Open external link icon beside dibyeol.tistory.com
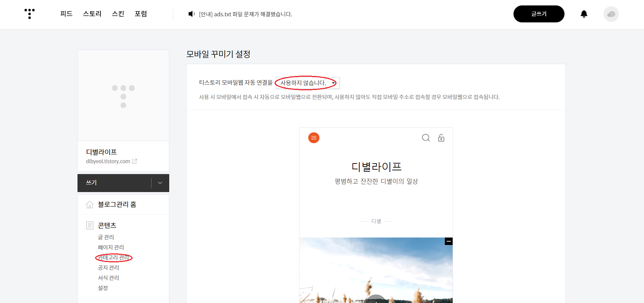Image resolution: width=644 pixels, height=303 pixels. [x=135, y=161]
